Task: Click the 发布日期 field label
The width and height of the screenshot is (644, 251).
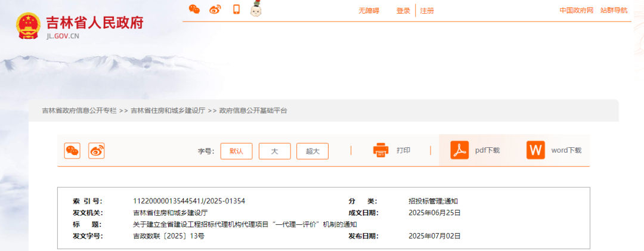Action: click(364, 236)
